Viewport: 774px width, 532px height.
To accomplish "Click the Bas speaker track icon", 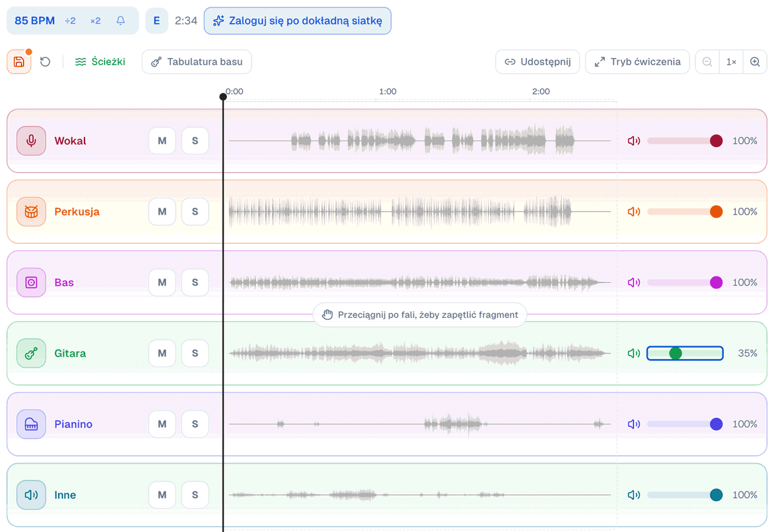I will click(x=31, y=282).
